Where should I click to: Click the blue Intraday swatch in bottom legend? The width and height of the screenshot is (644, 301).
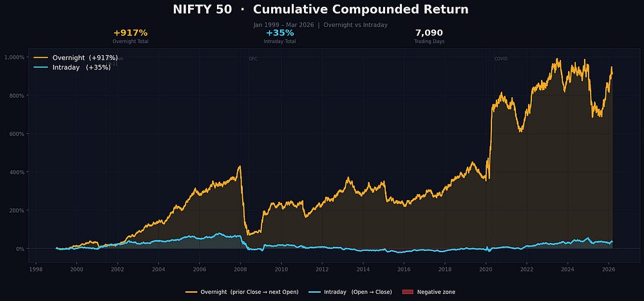[315, 292]
